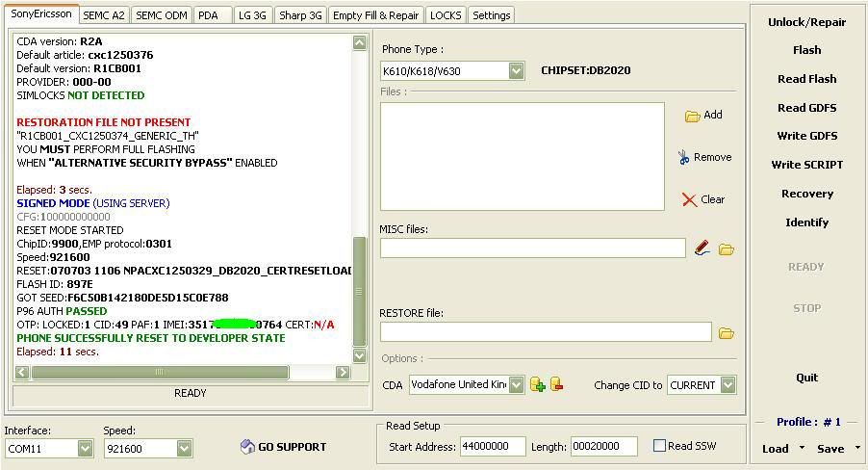
Task: Click the log scroll down arrow
Action: click(x=359, y=355)
